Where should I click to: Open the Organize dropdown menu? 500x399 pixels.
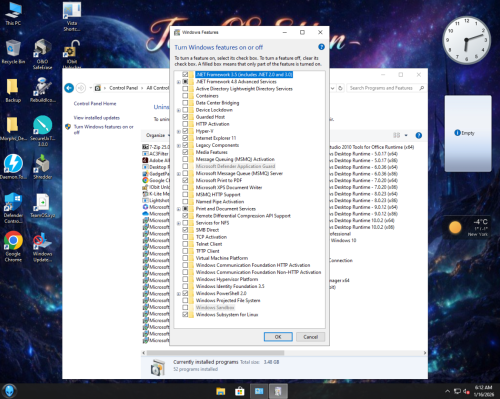click(x=157, y=135)
